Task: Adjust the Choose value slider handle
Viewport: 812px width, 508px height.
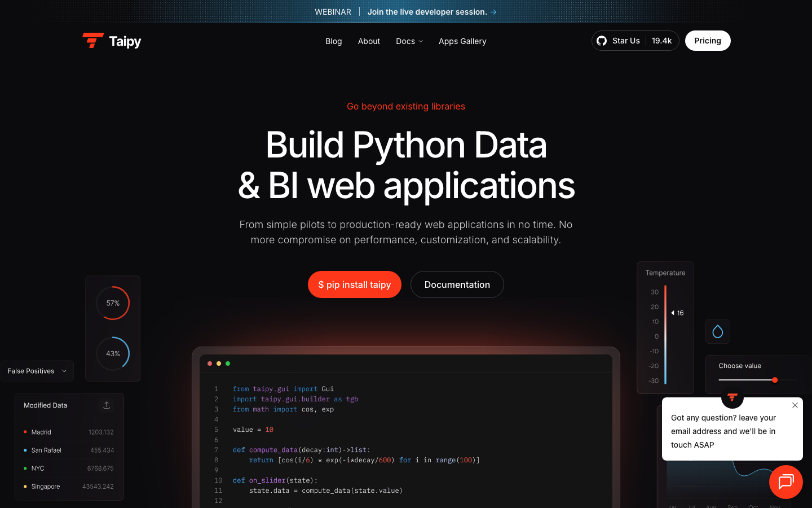Action: pos(775,380)
